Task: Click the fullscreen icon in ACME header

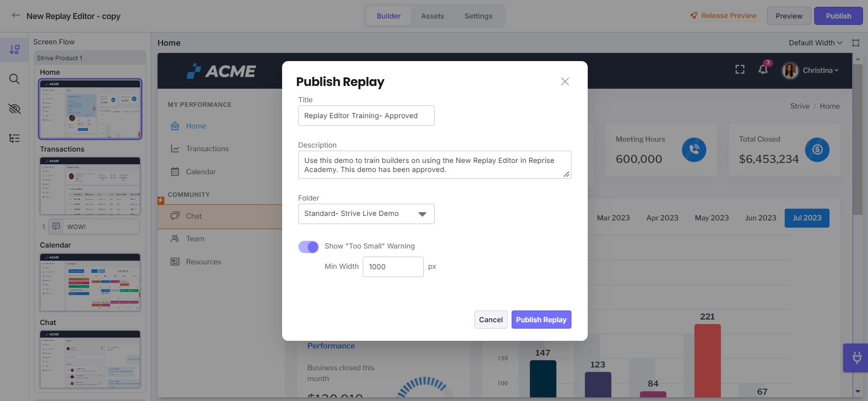Action: coord(740,69)
